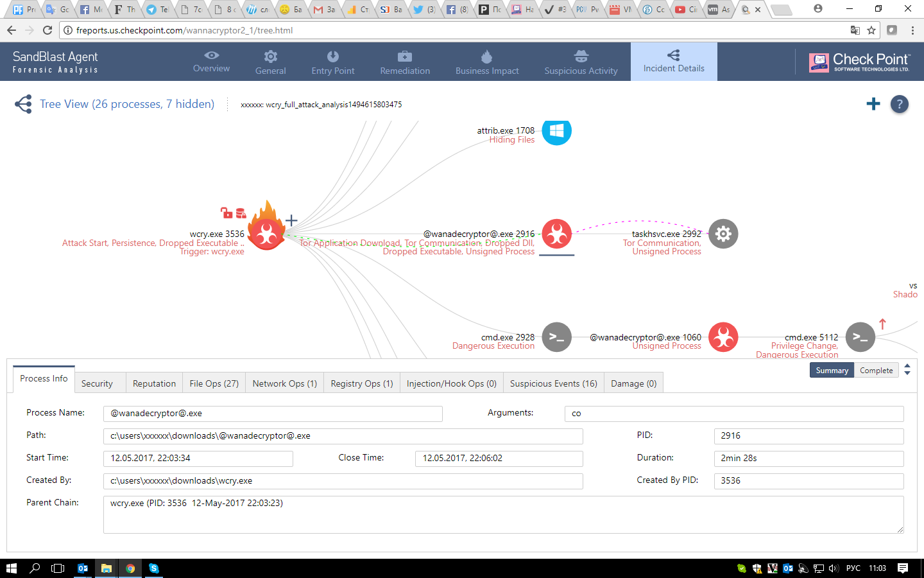Click the Suspicious Activity spy icon
This screenshot has height=578, width=924.
click(x=581, y=57)
